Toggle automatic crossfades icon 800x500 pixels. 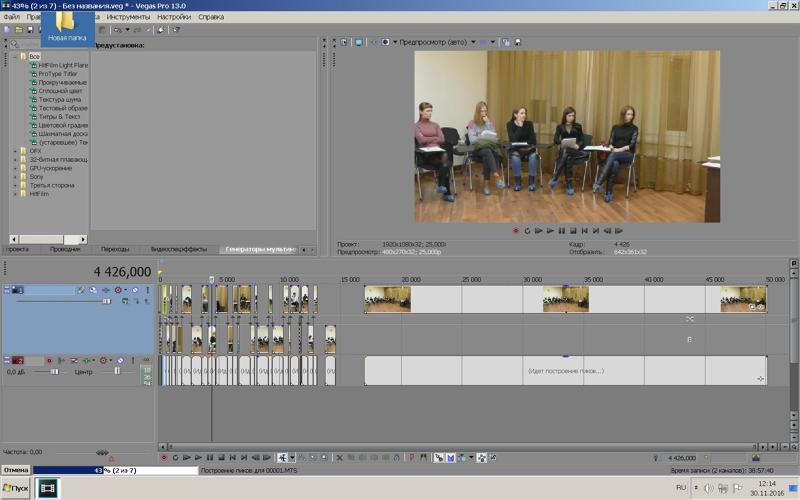click(x=451, y=458)
